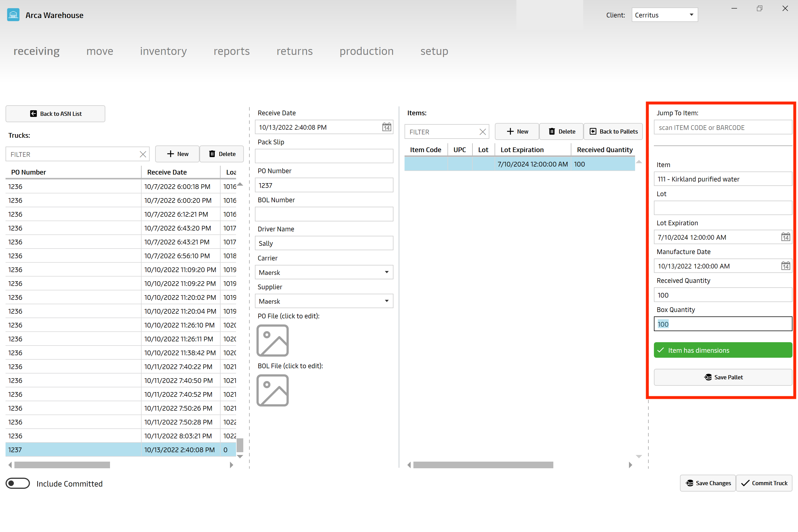Click the horizontal scrollbar under the Items table
The height and width of the screenshot is (532, 798).
click(483, 465)
